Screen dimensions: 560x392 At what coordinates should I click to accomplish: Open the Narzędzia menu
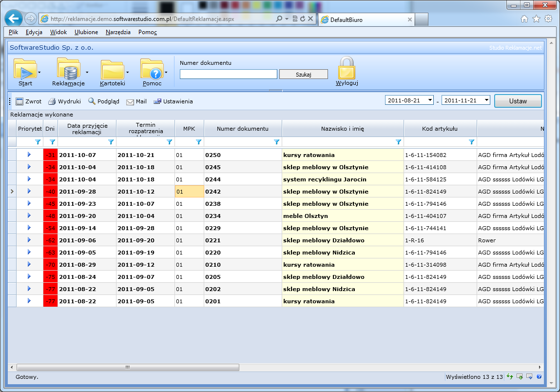(x=118, y=32)
